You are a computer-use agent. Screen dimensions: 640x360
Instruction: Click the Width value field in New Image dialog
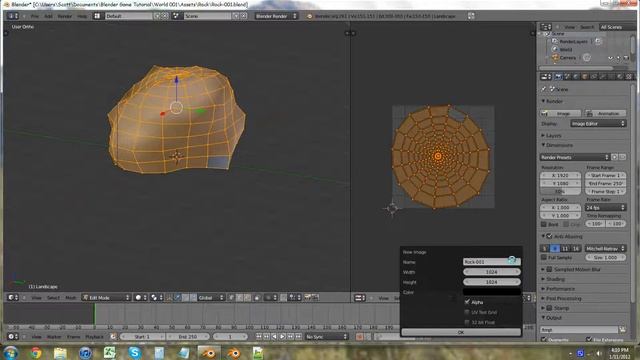pyautogui.click(x=492, y=272)
